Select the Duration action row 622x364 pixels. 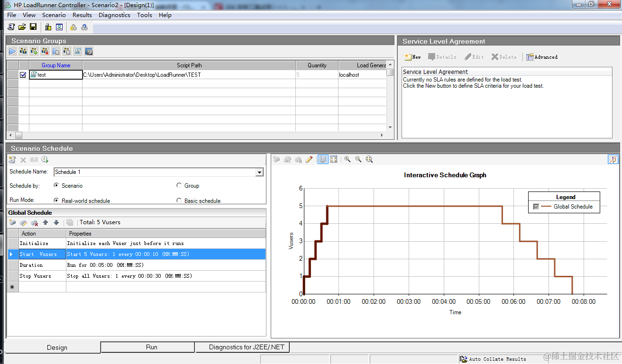pyautogui.click(x=137, y=265)
